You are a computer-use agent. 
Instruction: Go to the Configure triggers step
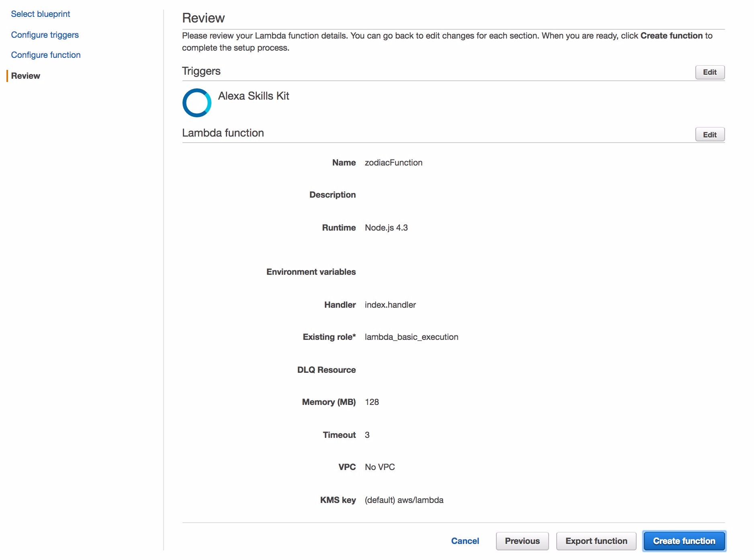(45, 35)
